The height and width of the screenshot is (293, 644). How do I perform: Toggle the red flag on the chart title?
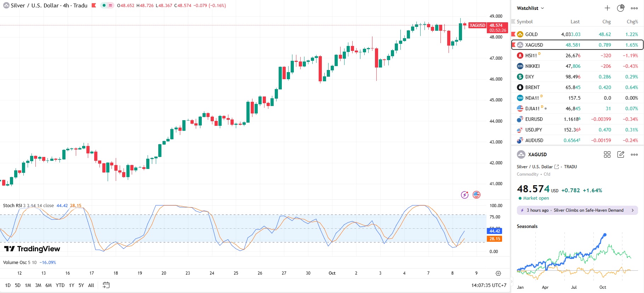pyautogui.click(x=94, y=6)
